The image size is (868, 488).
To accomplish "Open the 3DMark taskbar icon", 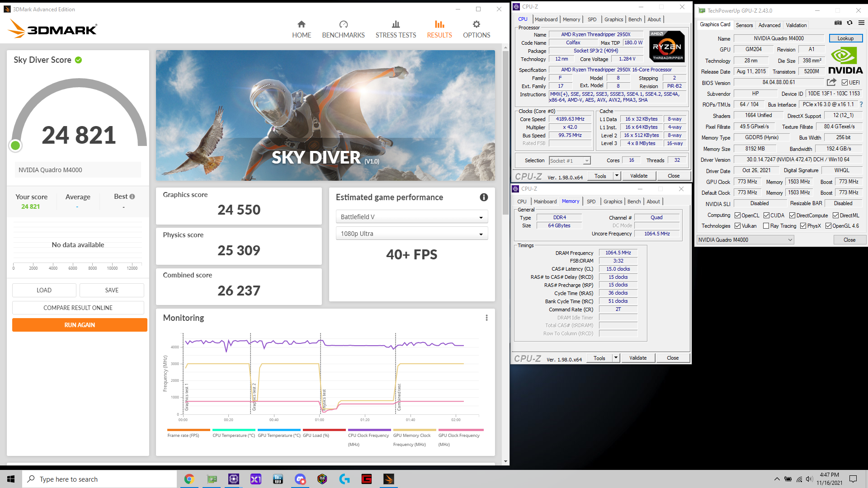I will point(389,479).
